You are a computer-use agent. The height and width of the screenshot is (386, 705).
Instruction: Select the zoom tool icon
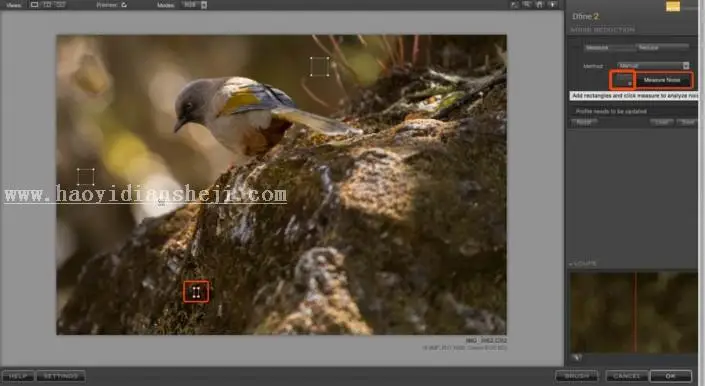coord(527,4)
